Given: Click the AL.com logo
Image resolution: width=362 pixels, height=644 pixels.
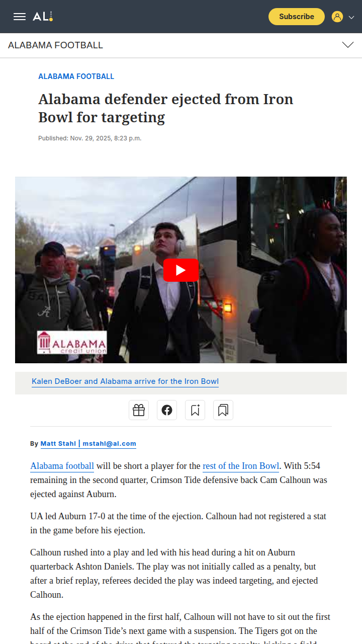Looking at the screenshot, I should coord(43,17).
